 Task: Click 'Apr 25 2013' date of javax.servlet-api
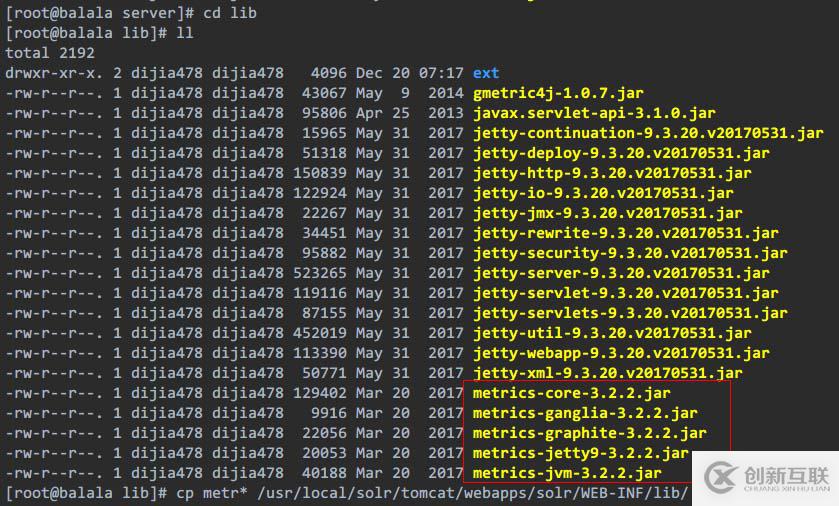tap(409, 113)
